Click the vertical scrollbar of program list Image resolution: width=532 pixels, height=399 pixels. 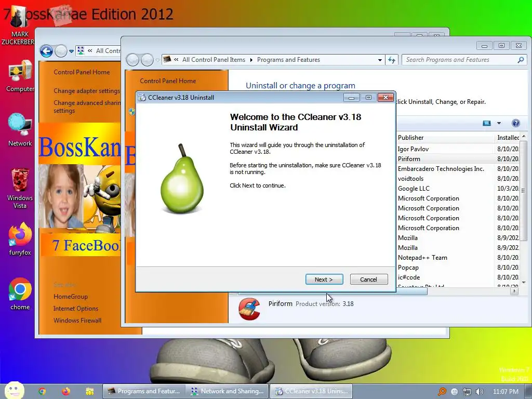524,190
